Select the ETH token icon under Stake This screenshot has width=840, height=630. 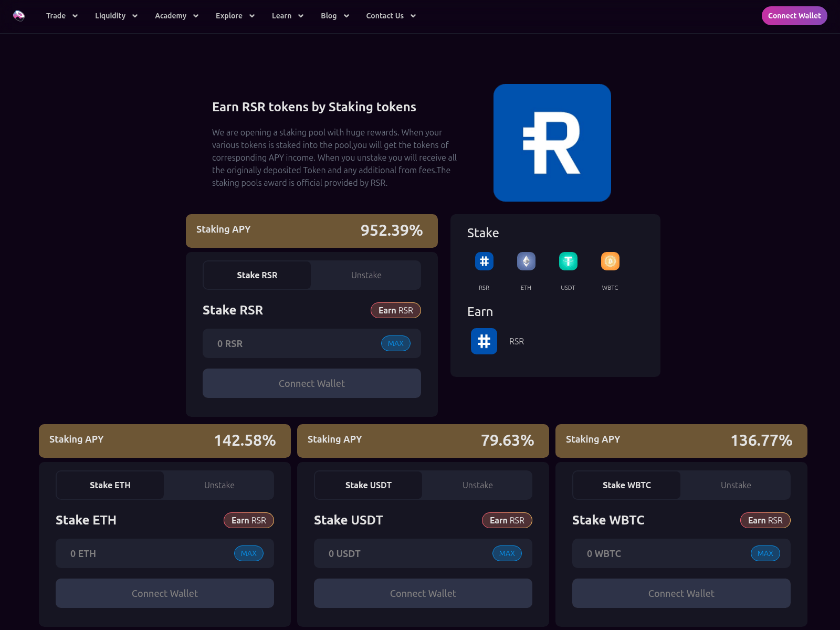pyautogui.click(x=526, y=261)
